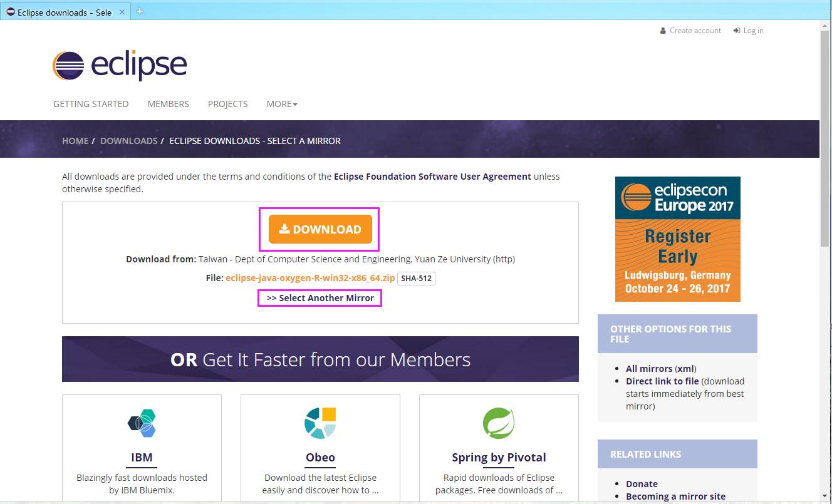Open the Obeo member logo
832x504 pixels.
coord(320,423)
